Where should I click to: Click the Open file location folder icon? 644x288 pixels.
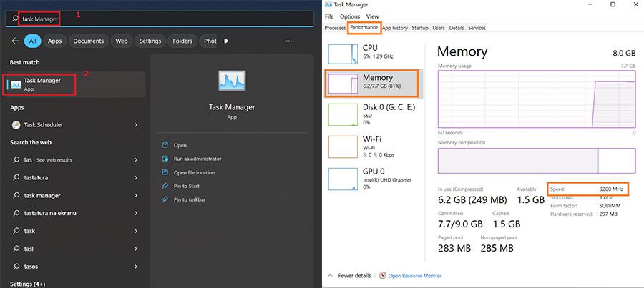165,172
